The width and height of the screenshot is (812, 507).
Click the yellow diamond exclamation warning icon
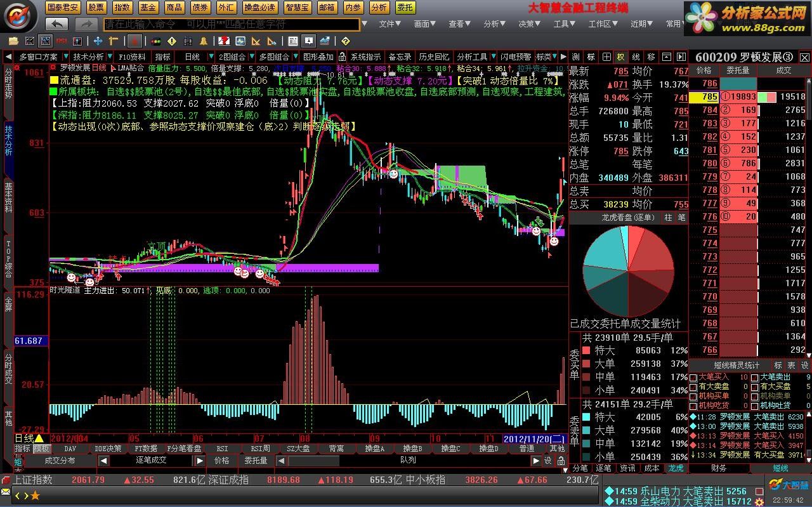[x=172, y=41]
